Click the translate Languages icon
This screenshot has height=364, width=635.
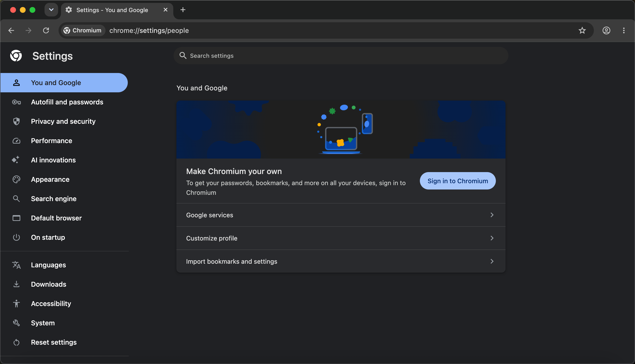[x=16, y=265]
